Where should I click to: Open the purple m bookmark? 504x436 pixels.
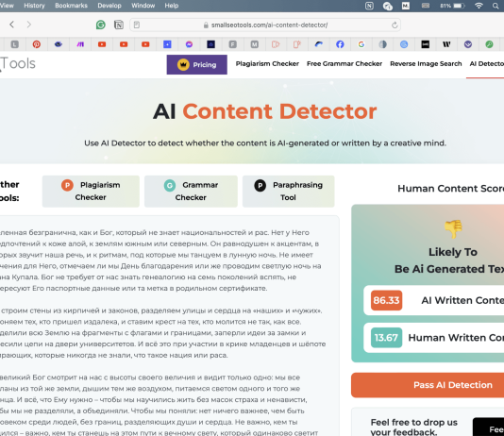pos(80,44)
